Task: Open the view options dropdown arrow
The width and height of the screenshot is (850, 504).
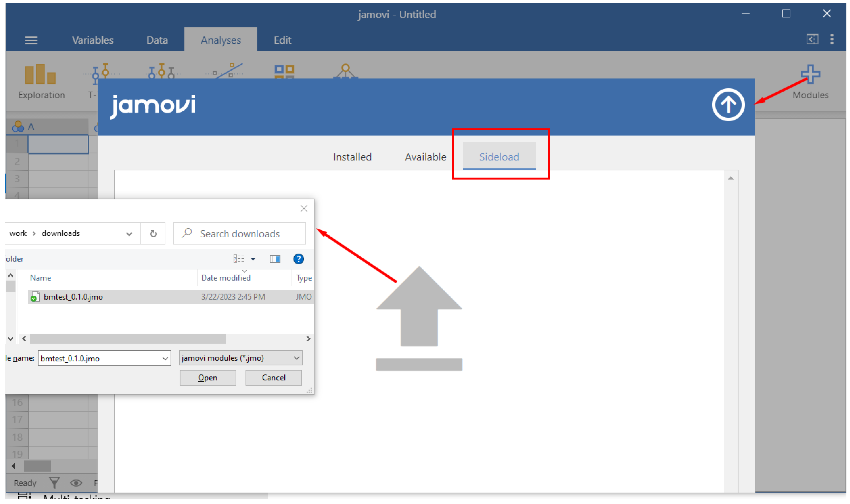Action: [253, 259]
